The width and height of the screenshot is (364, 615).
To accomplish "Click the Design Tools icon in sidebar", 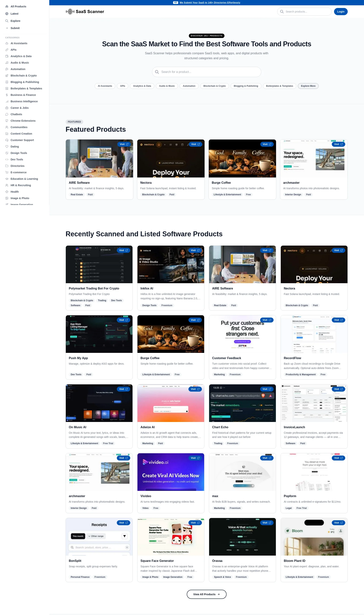I will click(7, 153).
